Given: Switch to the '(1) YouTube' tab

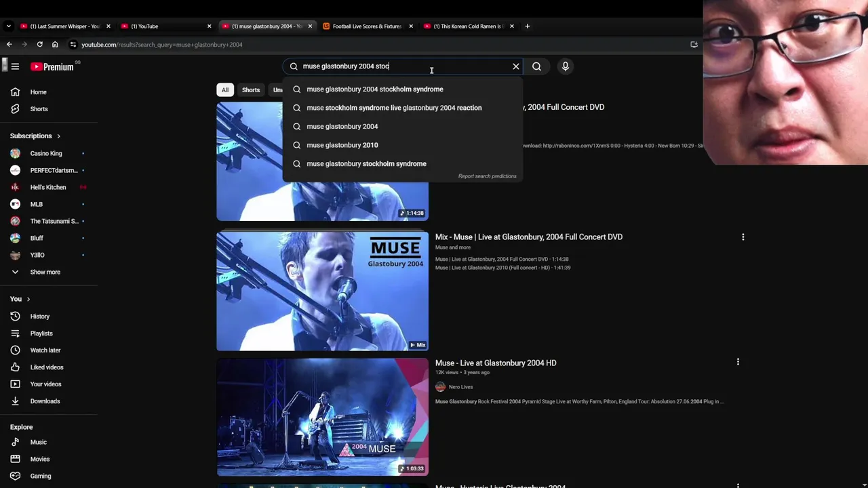Looking at the screenshot, I should coord(166,26).
